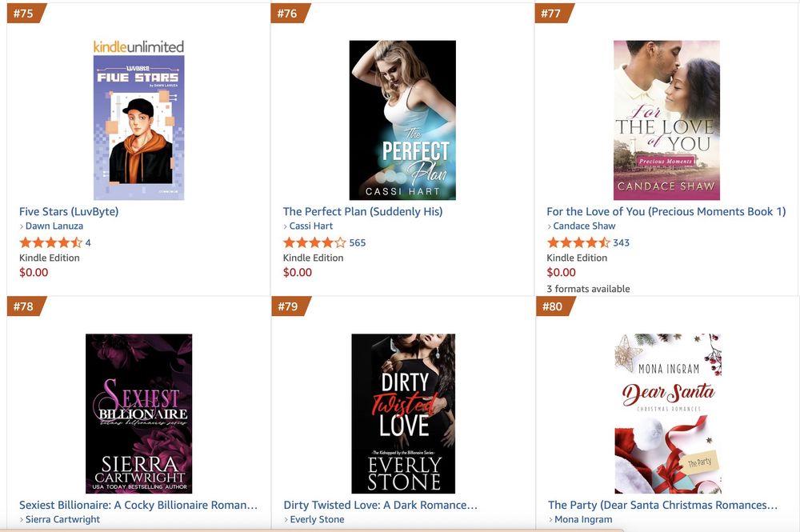800x532 pixels.
Task: Click the star rating with 565 reviews
Action: point(314,242)
